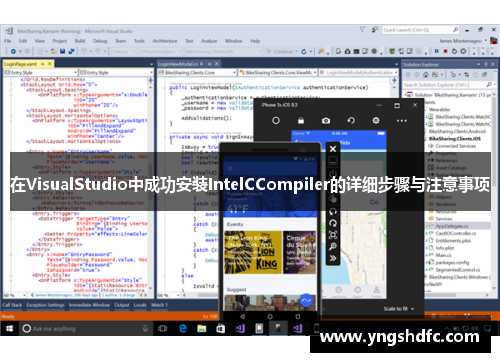Viewport: 500px width, 362px height.
Task: Click the emulator zoom magnifier icon
Action: [x=333, y=246]
